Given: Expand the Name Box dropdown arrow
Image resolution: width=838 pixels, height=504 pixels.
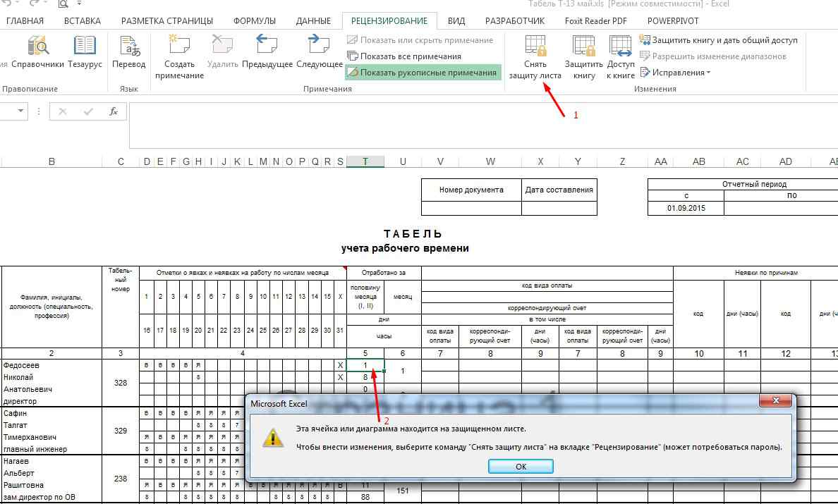Looking at the screenshot, I should point(20,111).
